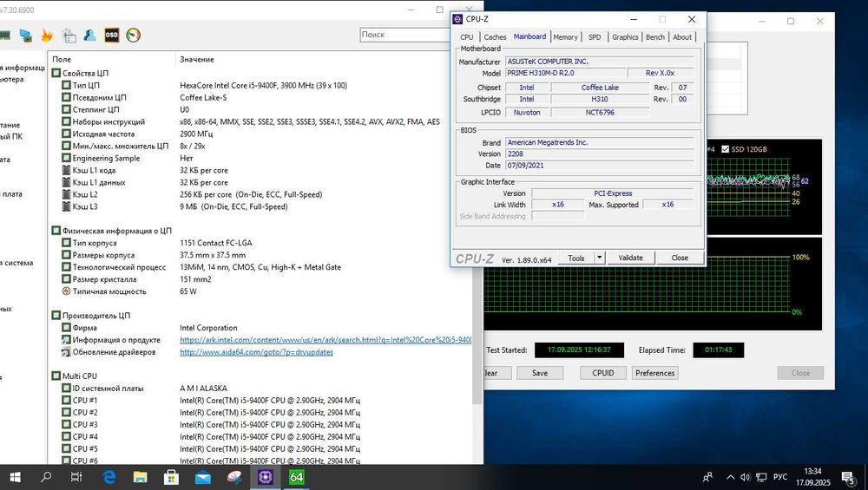868x490 pixels.
Task: Select the Mainboard tab in CPU-Z
Action: point(529,36)
